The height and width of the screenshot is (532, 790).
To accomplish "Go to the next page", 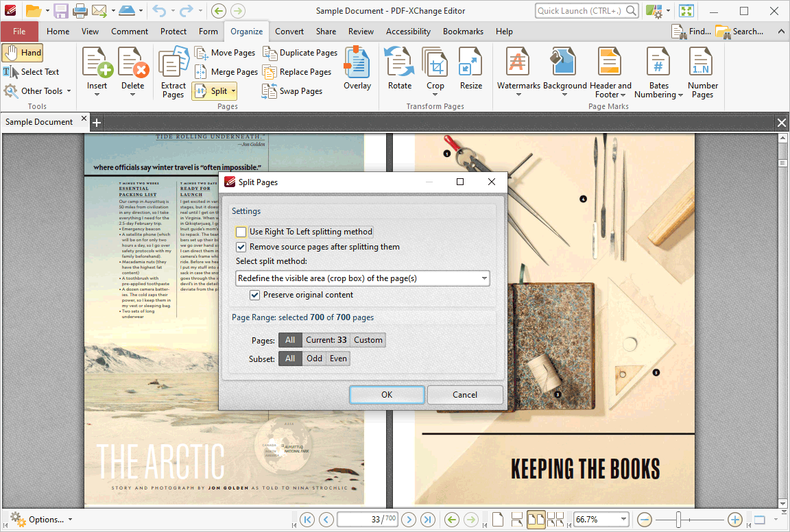I will point(409,520).
